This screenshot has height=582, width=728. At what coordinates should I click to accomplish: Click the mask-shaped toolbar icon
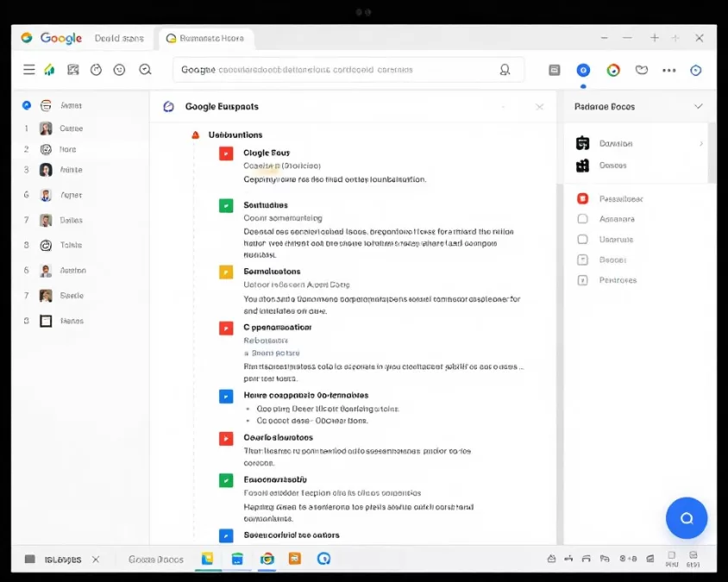[x=642, y=70]
